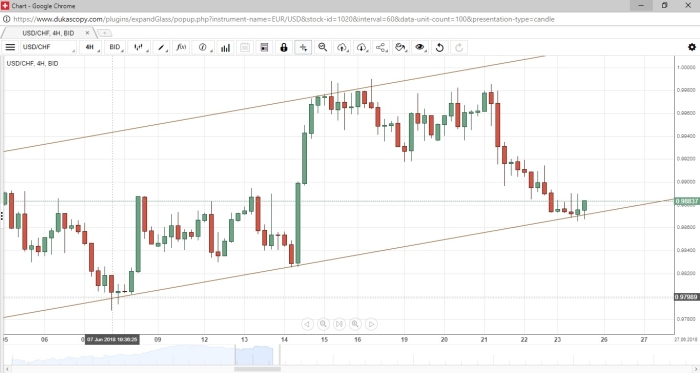Expand the 4H timeframe dropdown

tap(91, 47)
